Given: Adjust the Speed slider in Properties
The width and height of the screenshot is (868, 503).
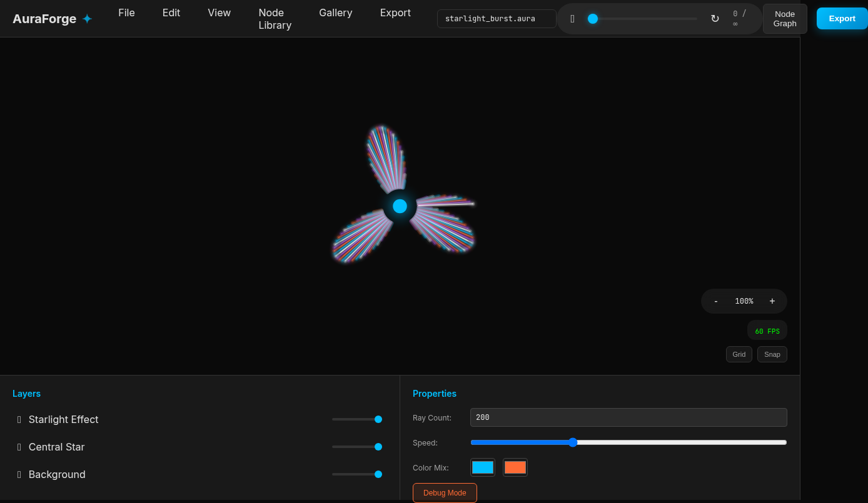Looking at the screenshot, I should click(x=573, y=442).
